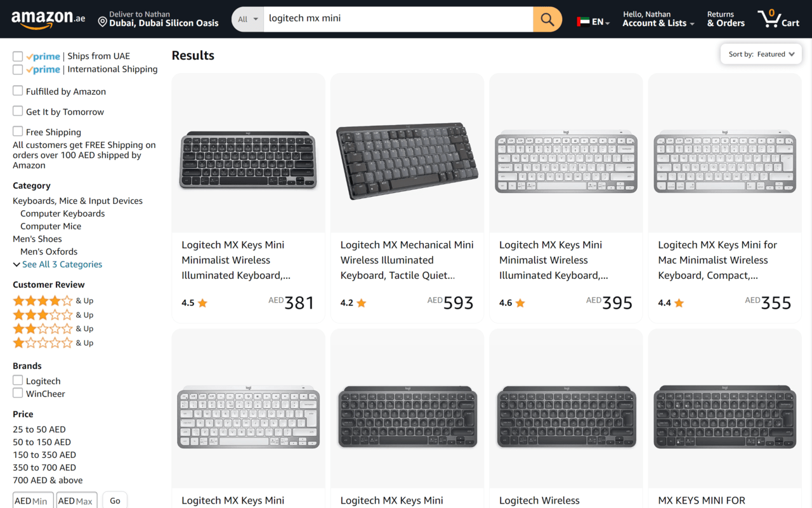Viewport: 812px width, 508px height.
Task: Click the Amazon.ae logo
Action: coord(48,20)
